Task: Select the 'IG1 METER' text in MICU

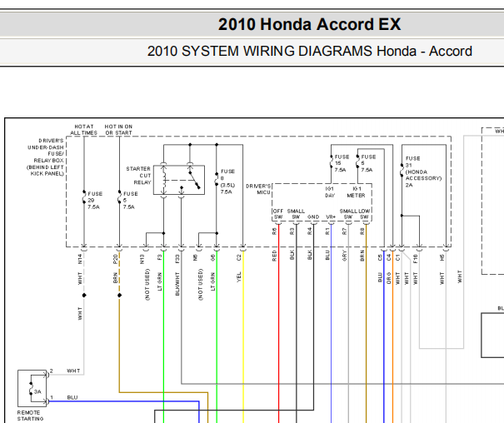Action: click(x=357, y=192)
